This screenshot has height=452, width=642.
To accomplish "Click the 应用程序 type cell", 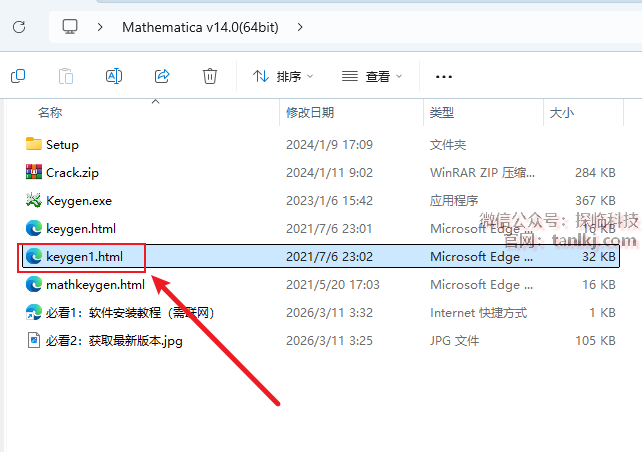I will 454,201.
